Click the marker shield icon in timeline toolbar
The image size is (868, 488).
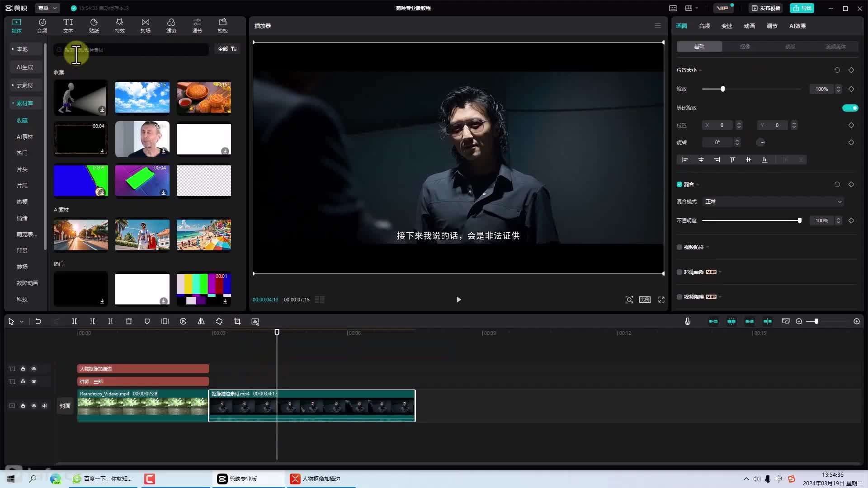(x=147, y=321)
